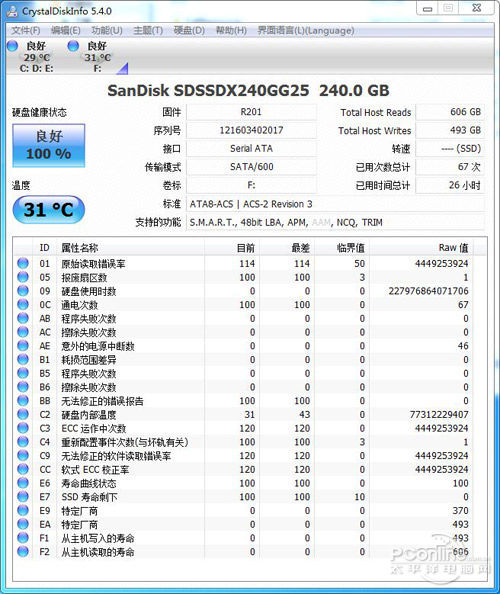
Task: Click attribute name 无法修正的软件读取错误率
Action: (116, 456)
